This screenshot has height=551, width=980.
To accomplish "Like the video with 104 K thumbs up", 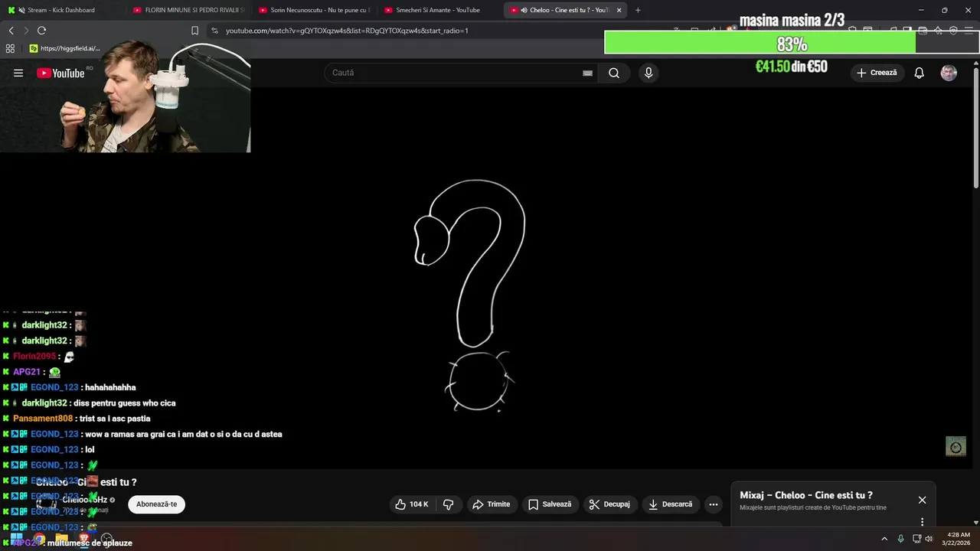I will pyautogui.click(x=412, y=504).
